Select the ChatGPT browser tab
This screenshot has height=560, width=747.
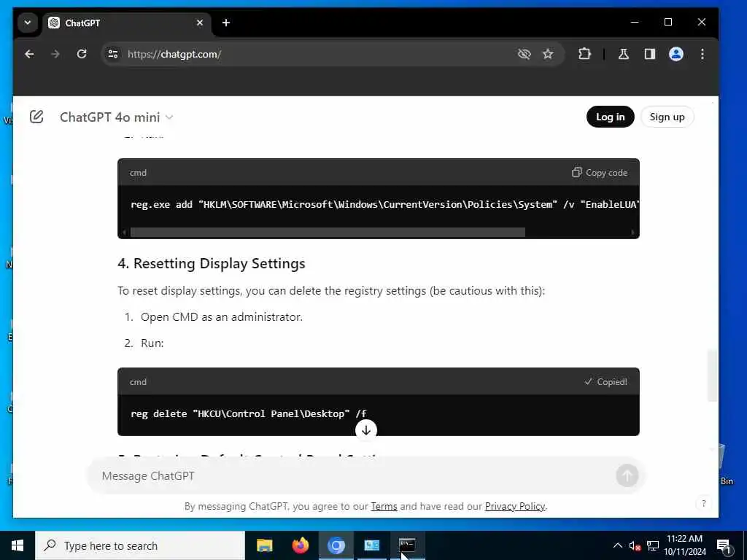127,23
